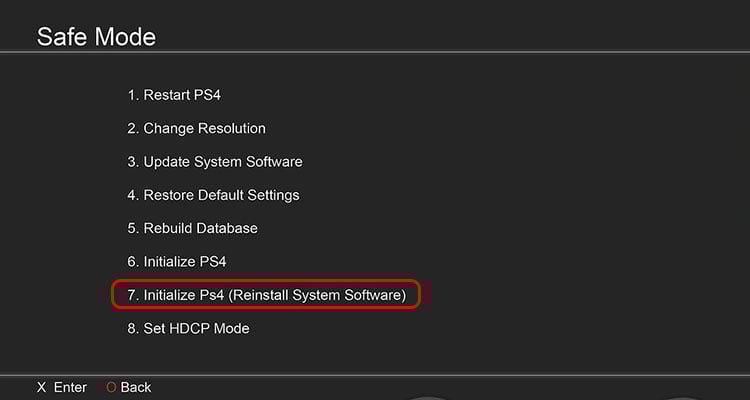
Task: Click the Back label in footer
Action: pyautogui.click(x=136, y=387)
